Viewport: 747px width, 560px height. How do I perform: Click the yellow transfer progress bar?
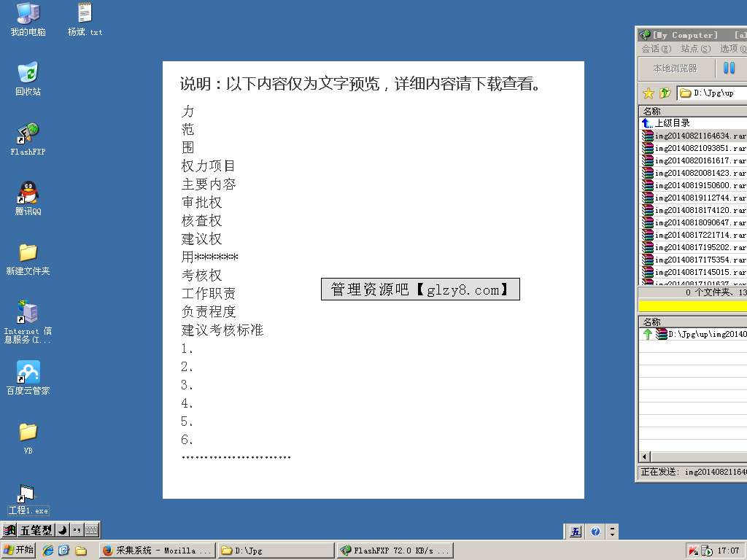point(693,306)
